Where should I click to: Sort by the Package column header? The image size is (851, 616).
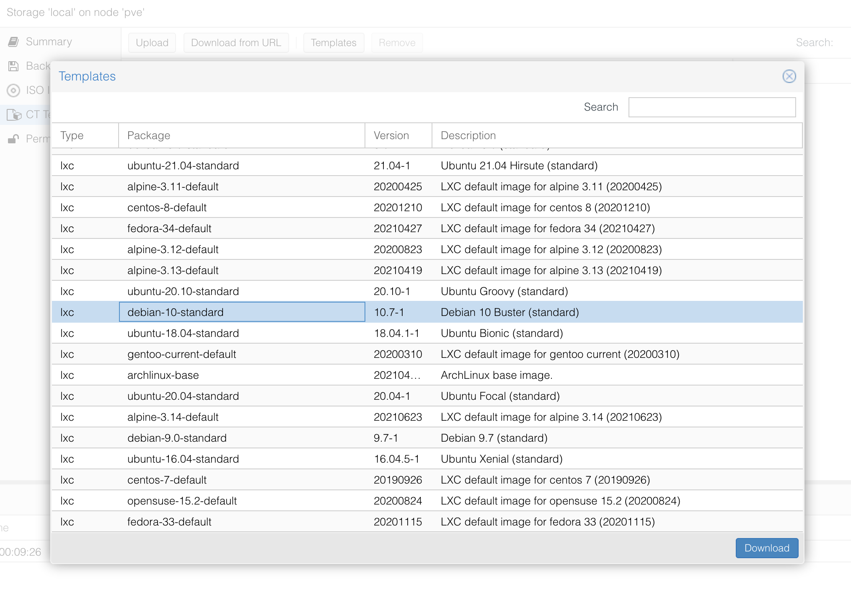click(x=242, y=135)
